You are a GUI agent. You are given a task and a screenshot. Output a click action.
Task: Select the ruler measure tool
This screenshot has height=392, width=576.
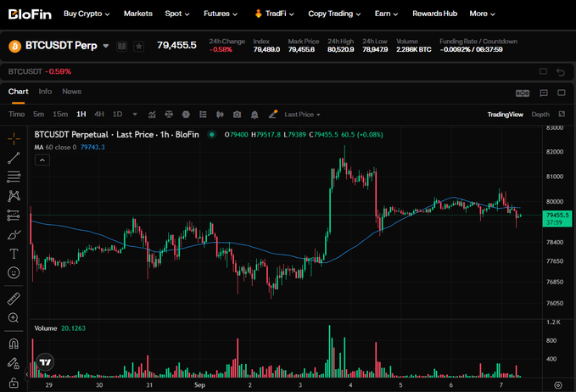pyautogui.click(x=14, y=299)
